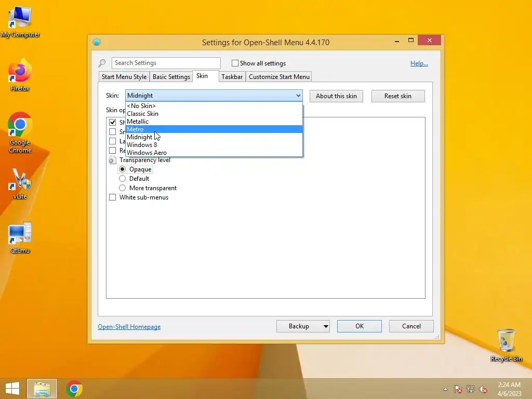This screenshot has height=399, width=532.
Task: Switch to Basic Settings tab
Action: point(171,77)
